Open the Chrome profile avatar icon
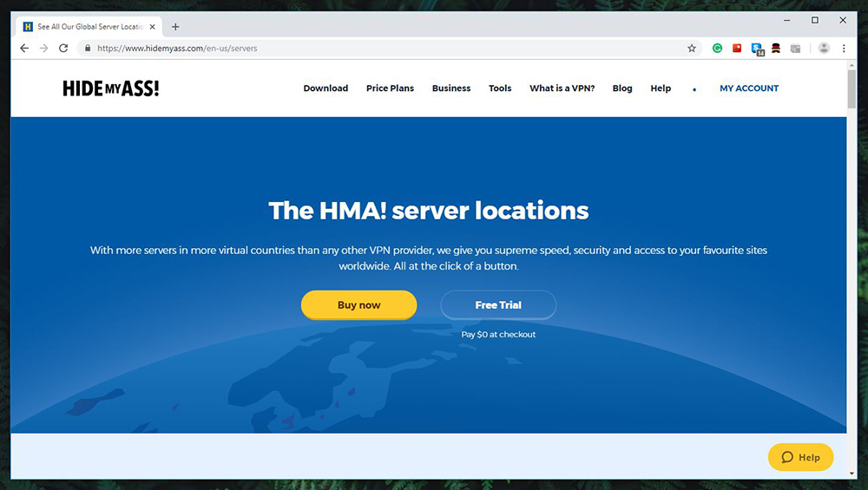This screenshot has width=868, height=490. [824, 48]
